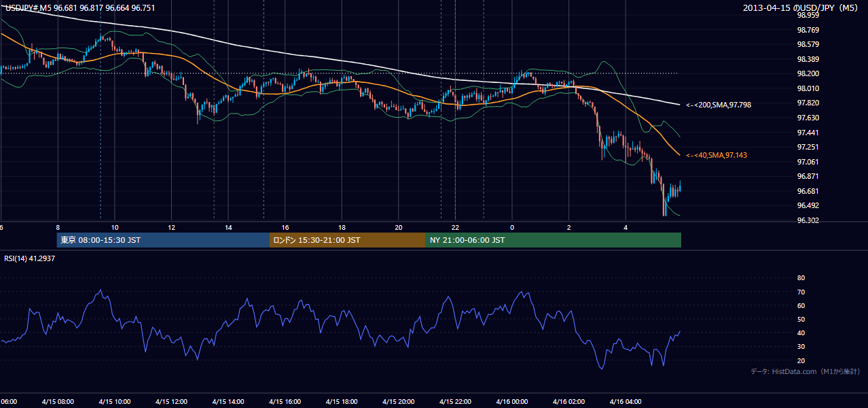
Task: Click the 4/15 14:00 bottom time label
Action: click(x=228, y=401)
